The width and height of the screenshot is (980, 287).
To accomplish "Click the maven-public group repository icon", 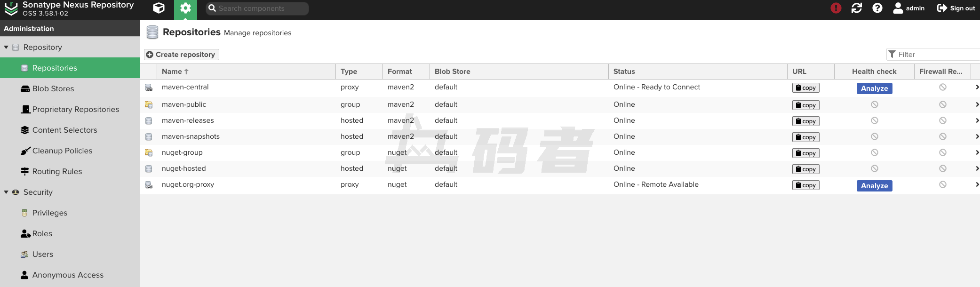I will [x=149, y=104].
